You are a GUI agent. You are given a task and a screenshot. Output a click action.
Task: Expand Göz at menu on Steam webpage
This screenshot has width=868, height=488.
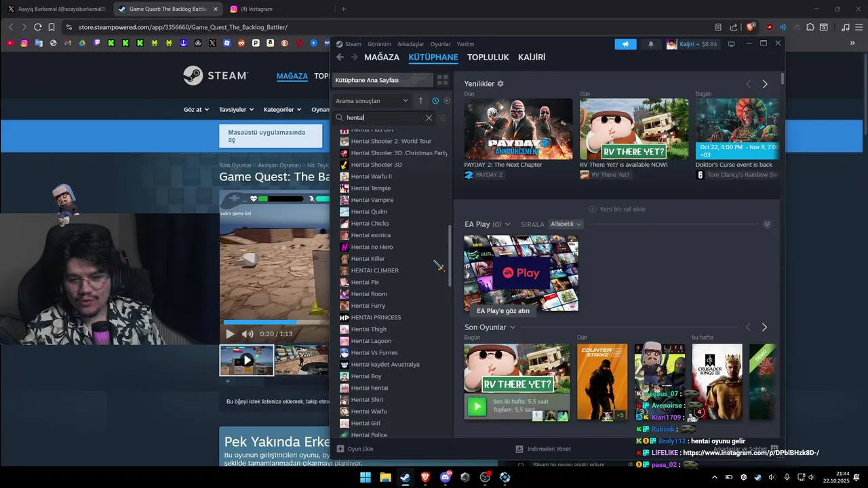point(196,109)
